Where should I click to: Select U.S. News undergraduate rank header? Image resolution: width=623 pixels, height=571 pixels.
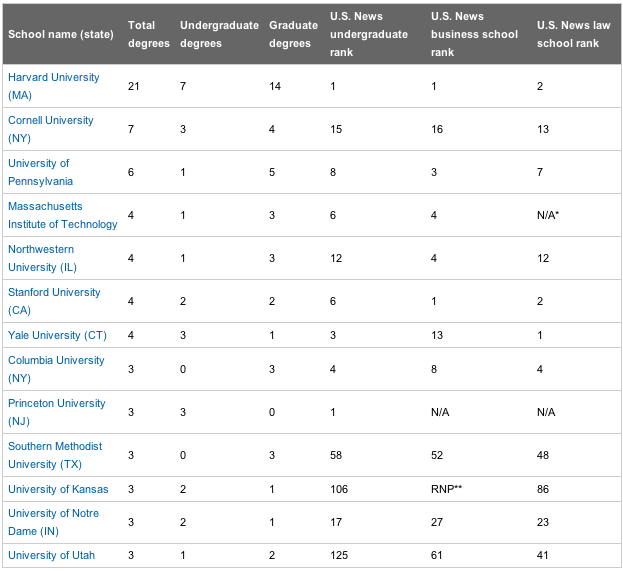pyautogui.click(x=369, y=34)
